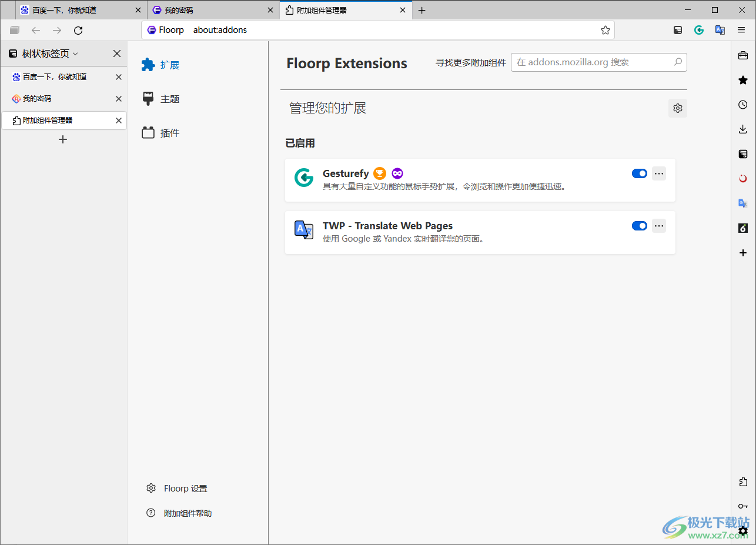The height and width of the screenshot is (545, 756).
Task: Disable the TWP - Translate Web Pages extension
Action: click(639, 225)
